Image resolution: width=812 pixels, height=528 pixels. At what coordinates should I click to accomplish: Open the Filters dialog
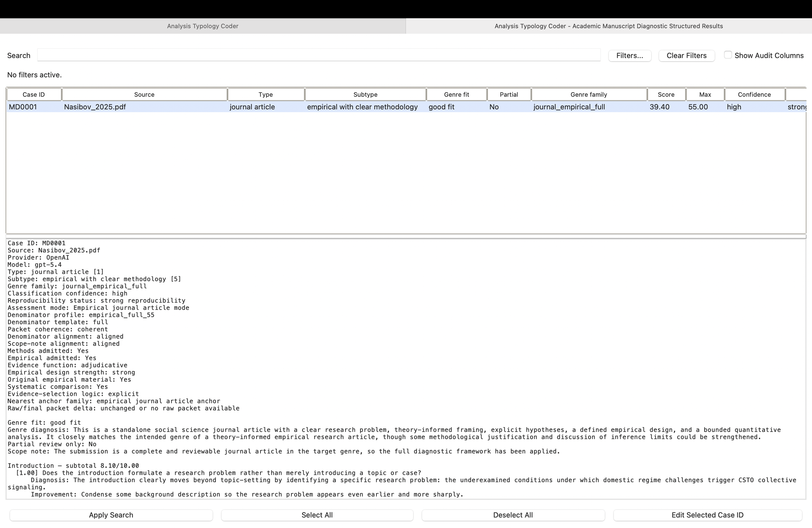coord(629,55)
